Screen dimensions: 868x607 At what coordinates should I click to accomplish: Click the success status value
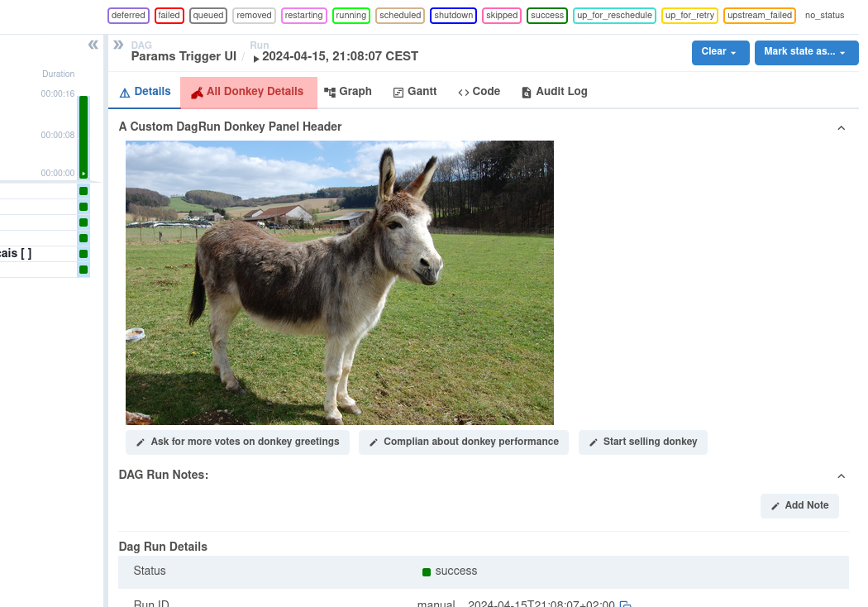point(450,571)
